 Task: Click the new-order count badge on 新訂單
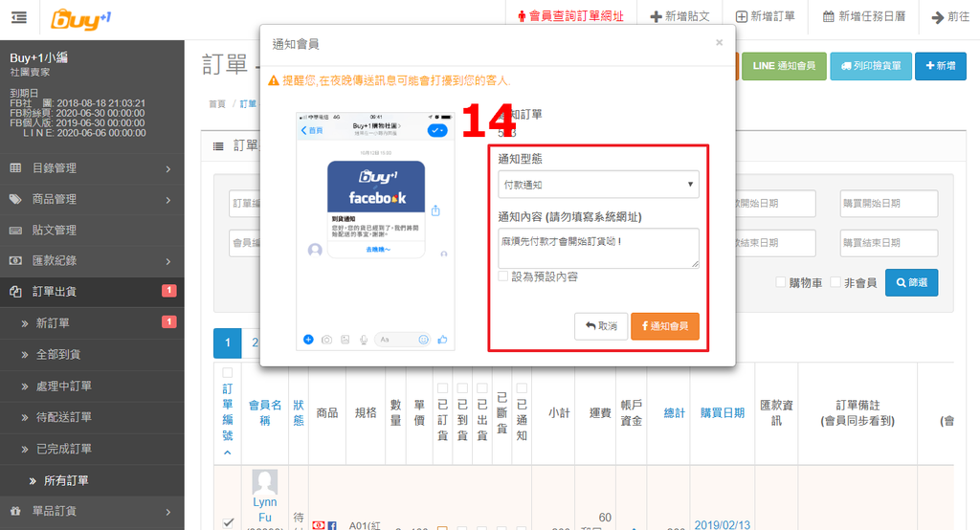click(x=168, y=321)
